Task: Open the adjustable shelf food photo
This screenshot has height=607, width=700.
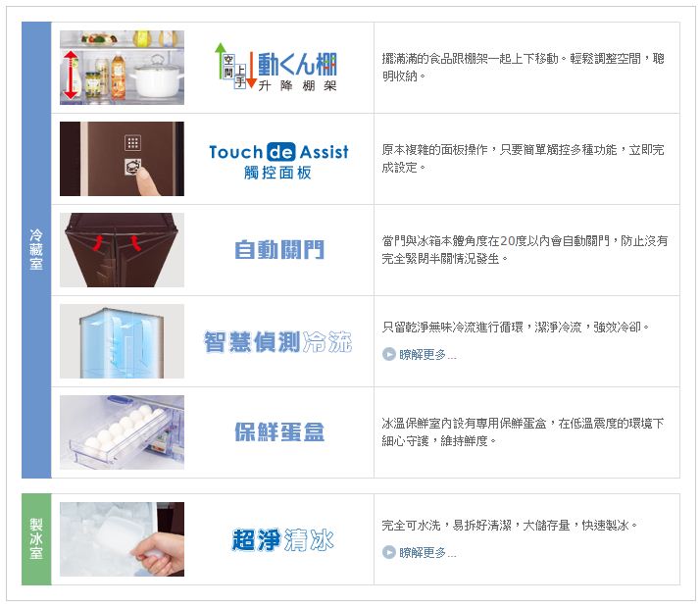Action: (122, 68)
